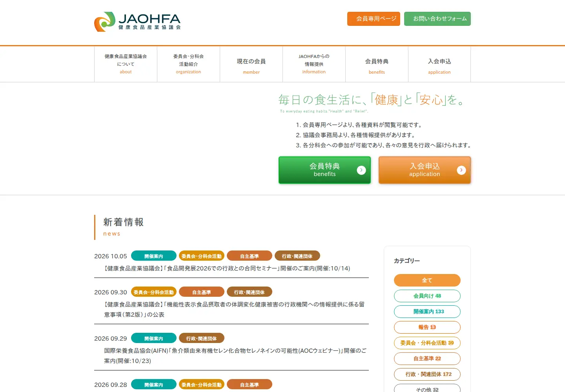The height and width of the screenshot is (392, 565).
Task: Open 食品開発展2026 合同セミナー news article
Action: coord(227,269)
